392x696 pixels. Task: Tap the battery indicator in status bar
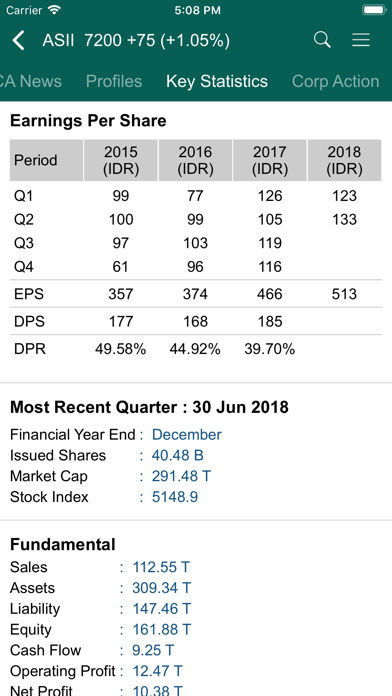[x=374, y=10]
